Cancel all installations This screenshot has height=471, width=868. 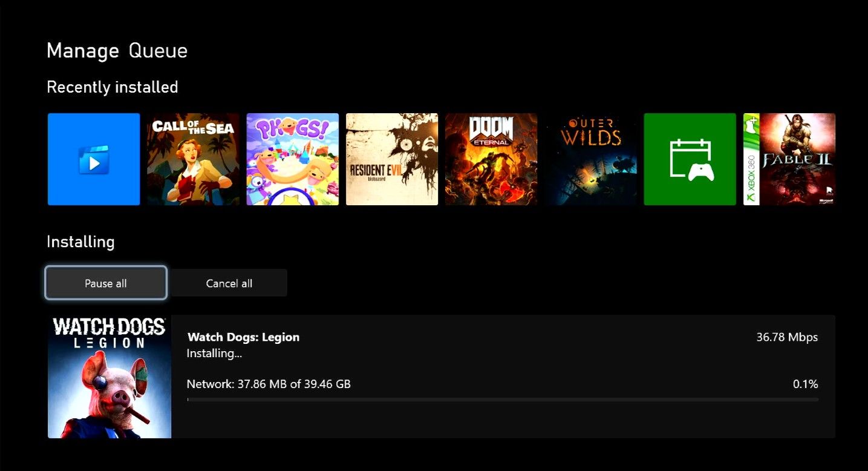coord(229,283)
